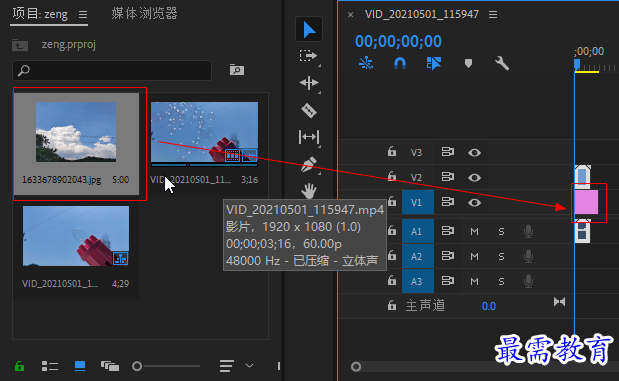Switch project panel to freeform view
This screenshot has width=619, height=381.
(110, 366)
